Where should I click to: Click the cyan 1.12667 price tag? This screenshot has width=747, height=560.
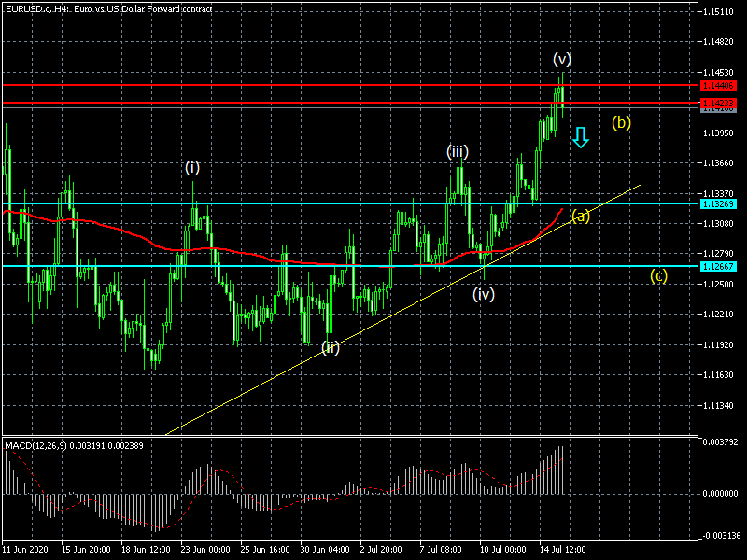pyautogui.click(x=718, y=266)
